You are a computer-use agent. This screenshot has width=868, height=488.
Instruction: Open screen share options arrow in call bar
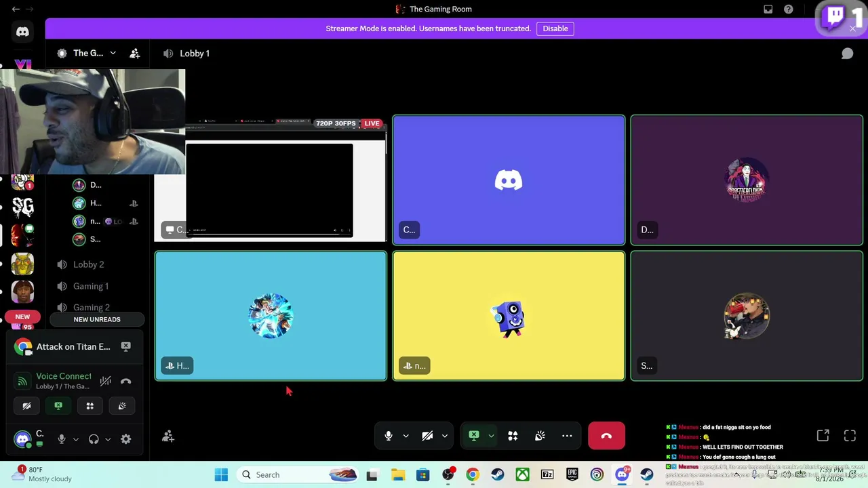coord(491,436)
